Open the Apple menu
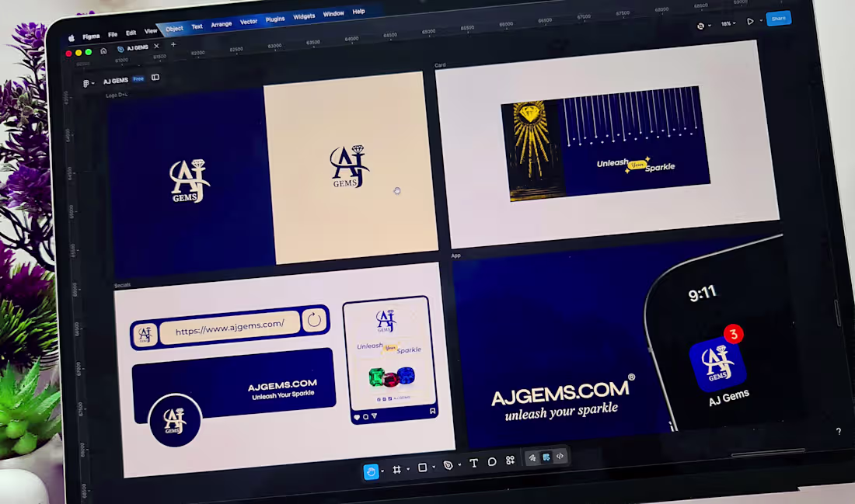Image resolution: width=855 pixels, height=504 pixels. (x=72, y=38)
